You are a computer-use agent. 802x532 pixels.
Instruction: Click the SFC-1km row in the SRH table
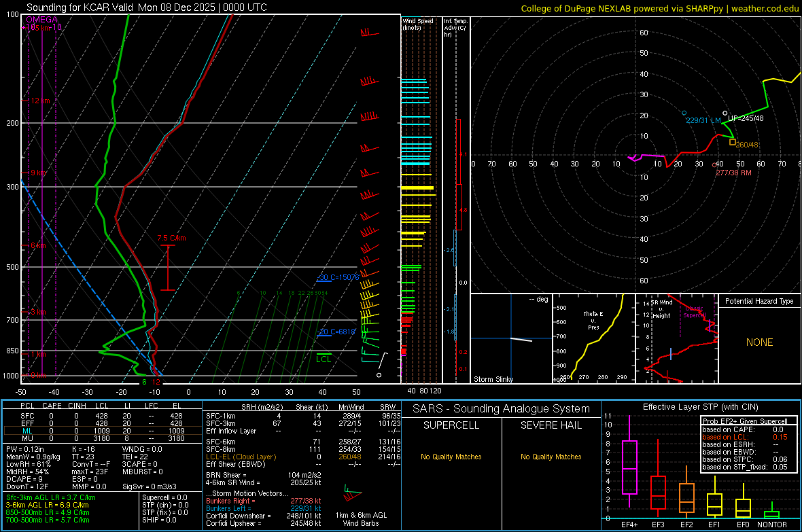click(303, 416)
